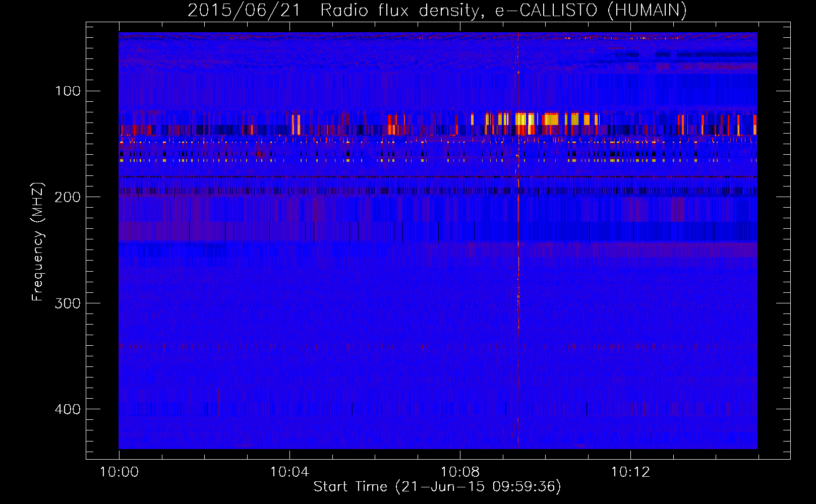This screenshot has width=816, height=504.
Task: Click the '10:12' time tick label
Action: [630, 472]
